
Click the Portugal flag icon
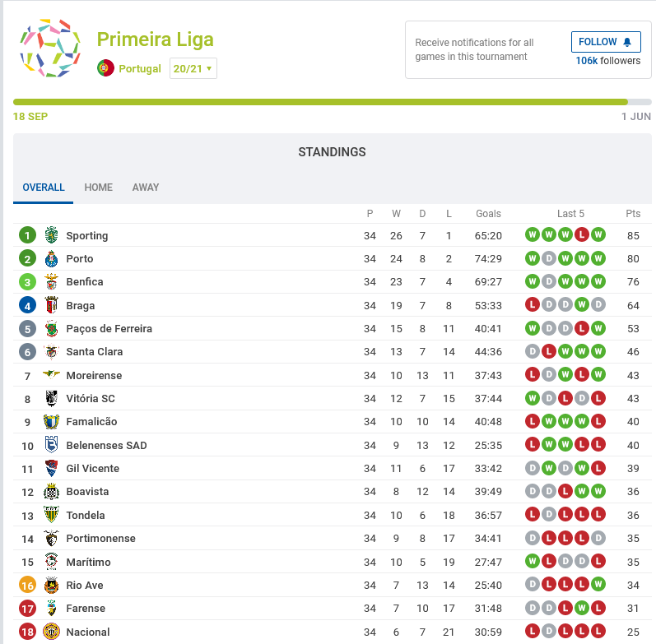click(105, 68)
